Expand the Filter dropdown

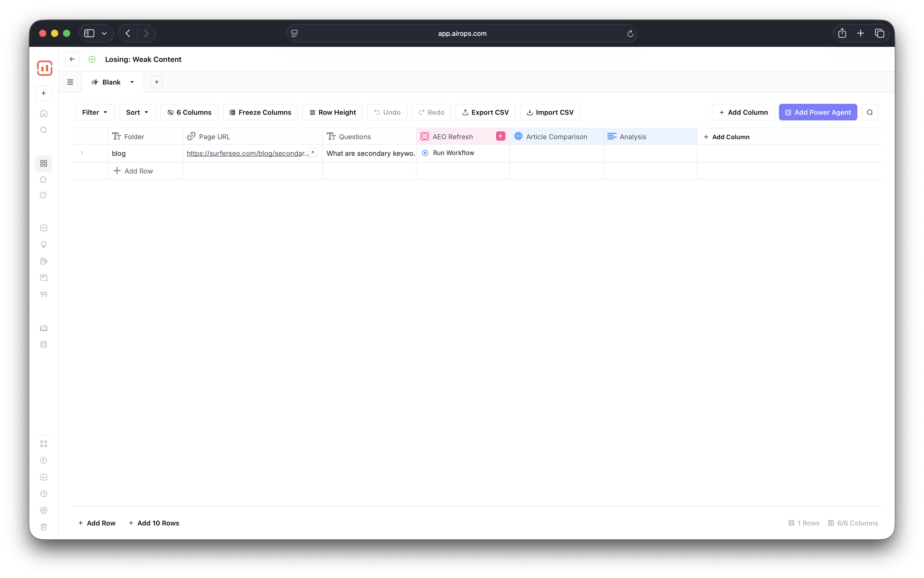pos(95,112)
